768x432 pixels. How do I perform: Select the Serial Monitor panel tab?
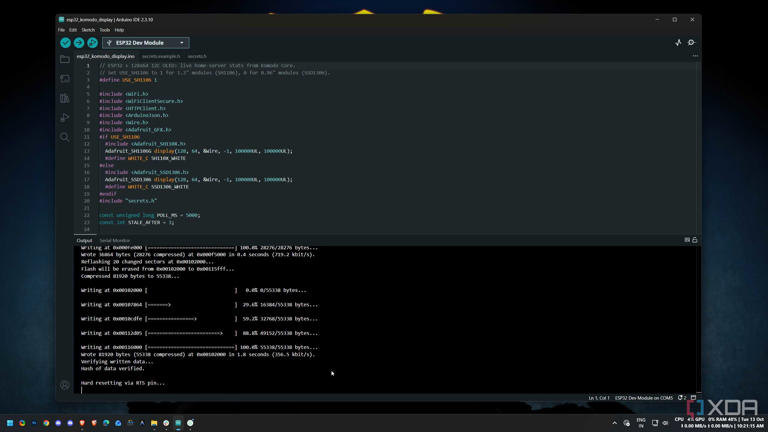tap(115, 240)
